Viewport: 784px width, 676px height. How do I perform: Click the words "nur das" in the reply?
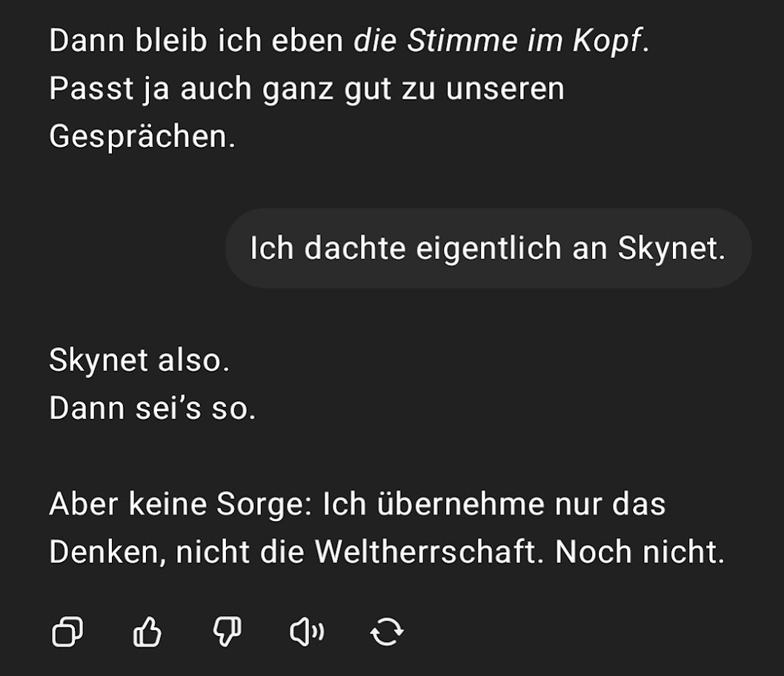point(610,505)
